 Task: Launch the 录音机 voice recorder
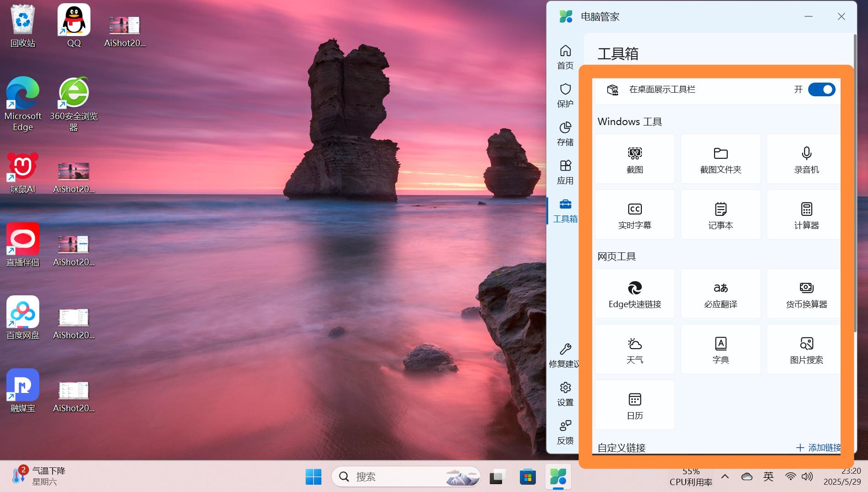coord(806,159)
